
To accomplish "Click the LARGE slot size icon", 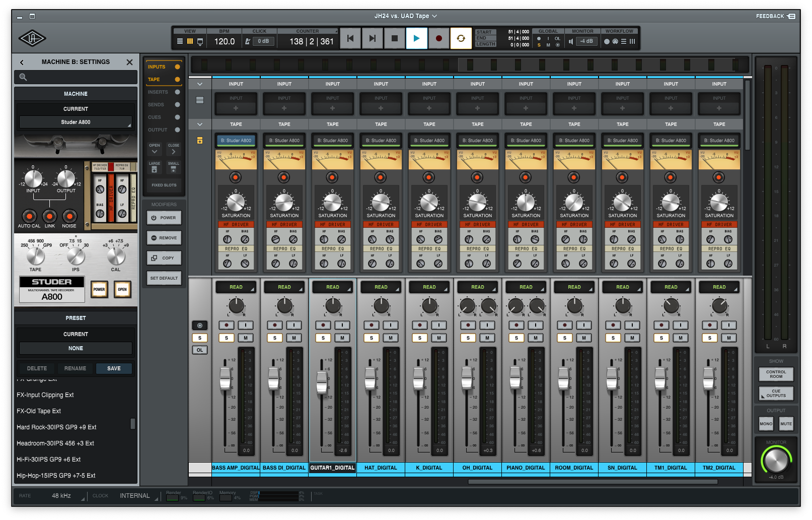I will 154,170.
